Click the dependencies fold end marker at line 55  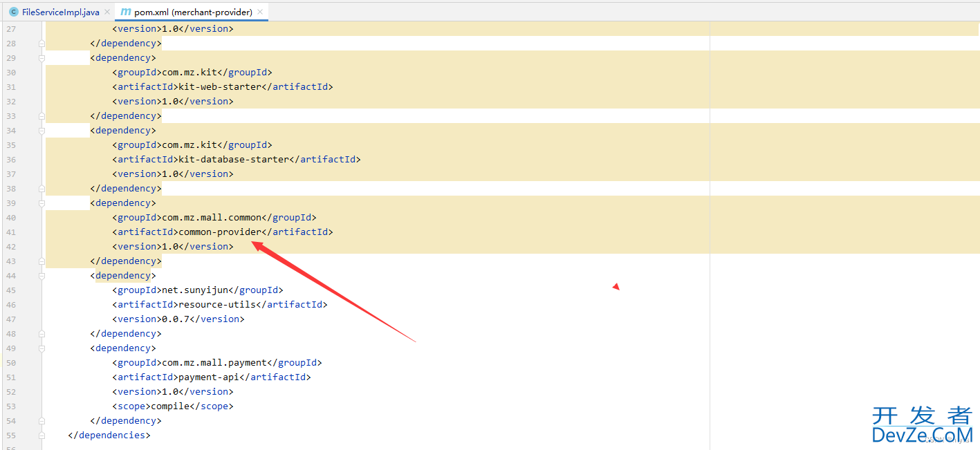pyautogui.click(x=42, y=435)
